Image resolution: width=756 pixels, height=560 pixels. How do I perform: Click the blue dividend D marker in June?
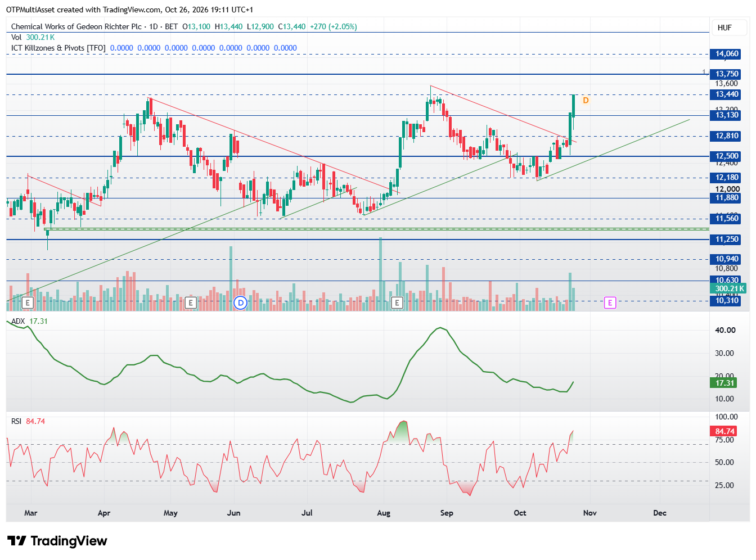[x=241, y=303]
